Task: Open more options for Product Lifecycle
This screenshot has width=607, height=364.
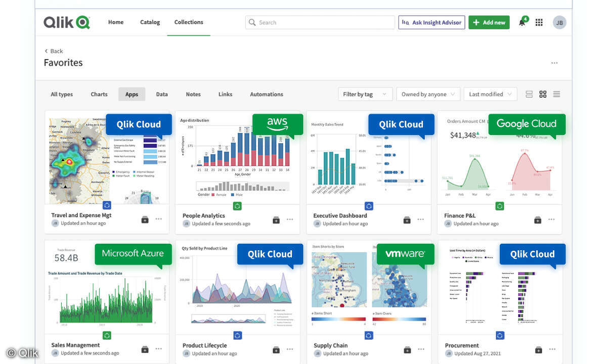Action: 290,349
